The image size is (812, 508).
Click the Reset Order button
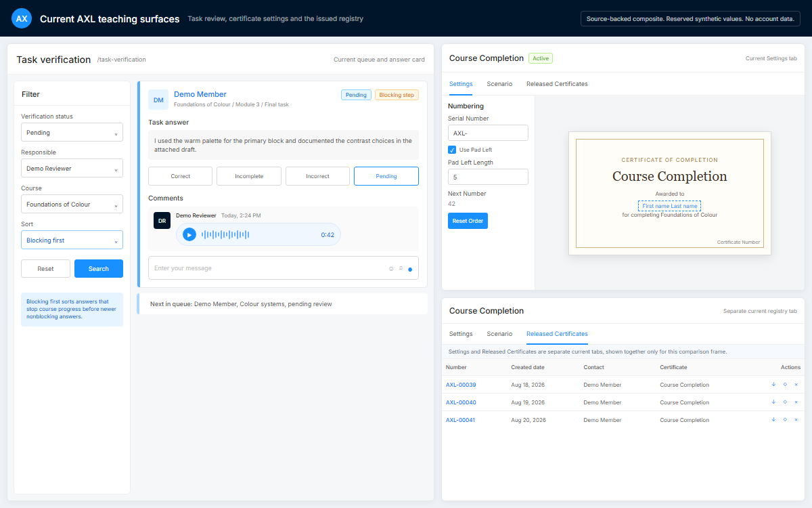coord(468,221)
